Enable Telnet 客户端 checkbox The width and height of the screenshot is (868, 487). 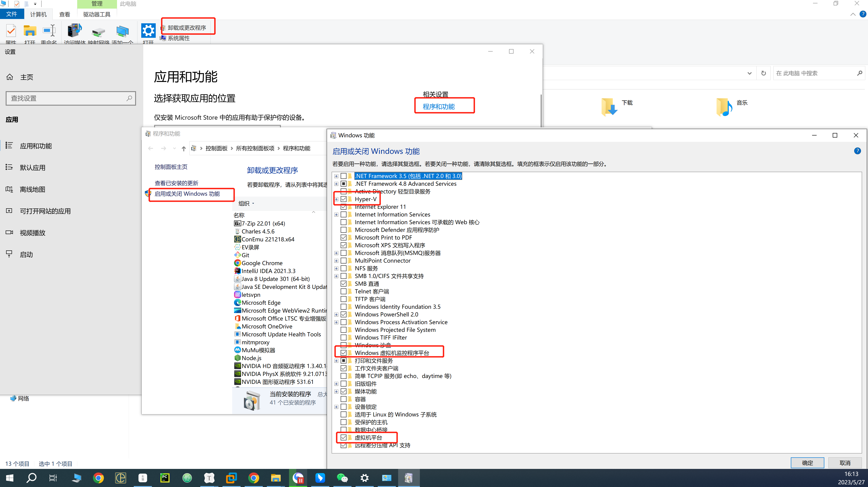tap(343, 291)
